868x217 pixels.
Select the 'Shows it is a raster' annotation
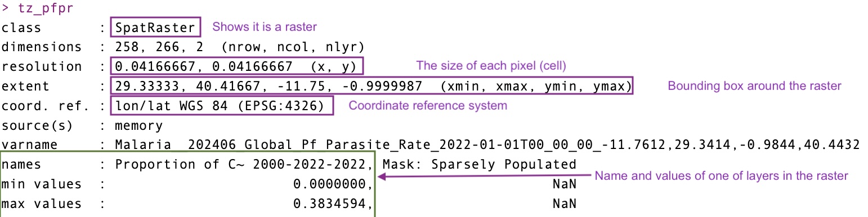pyautogui.click(x=265, y=27)
